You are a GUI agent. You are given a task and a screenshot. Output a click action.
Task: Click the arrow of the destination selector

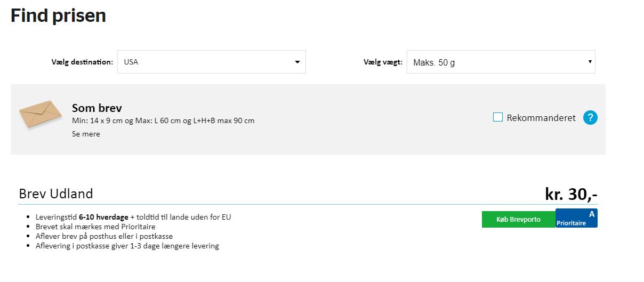[297, 62]
